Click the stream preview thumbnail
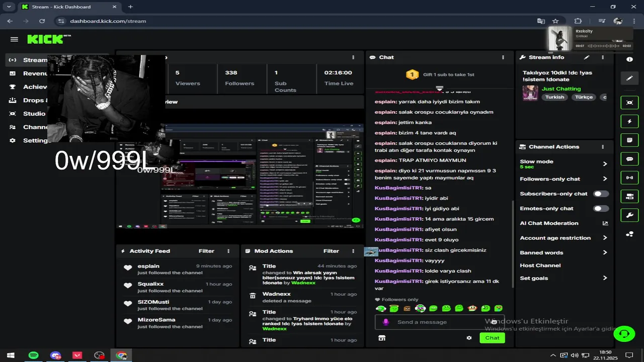The image size is (644, 362). tap(239, 176)
